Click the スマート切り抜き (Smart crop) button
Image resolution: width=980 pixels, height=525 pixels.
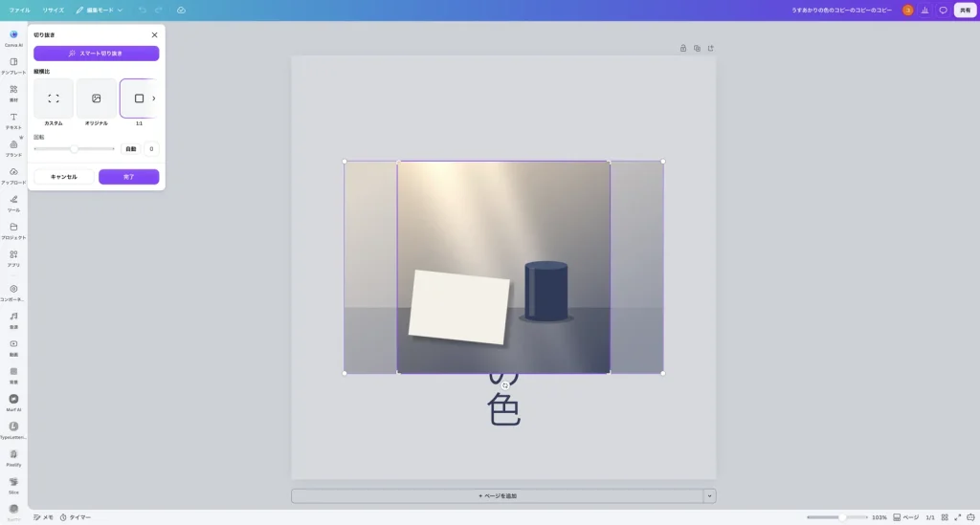97,53
